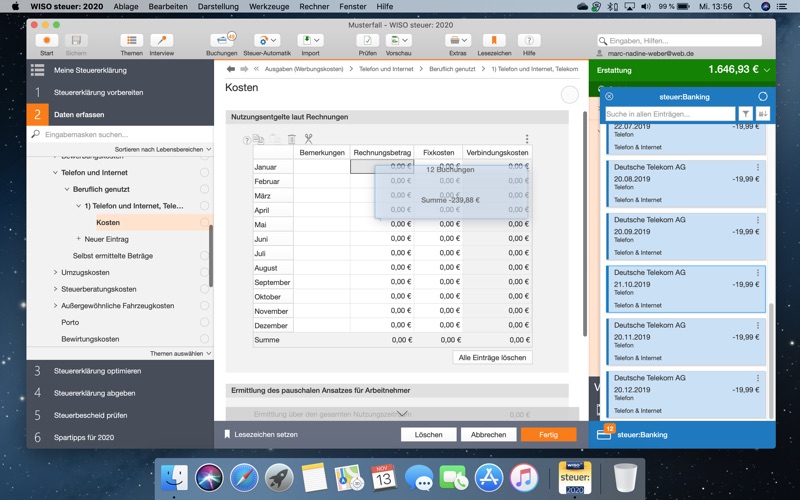Toggle status circle beside Beruflich genutzt
Image resolution: width=800 pixels, height=500 pixels.
click(205, 189)
